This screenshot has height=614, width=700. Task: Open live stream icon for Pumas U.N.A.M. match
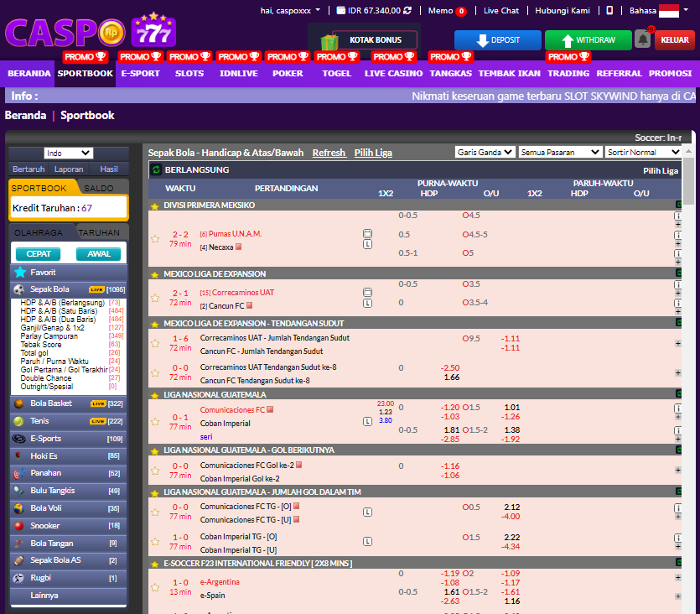pyautogui.click(x=367, y=233)
